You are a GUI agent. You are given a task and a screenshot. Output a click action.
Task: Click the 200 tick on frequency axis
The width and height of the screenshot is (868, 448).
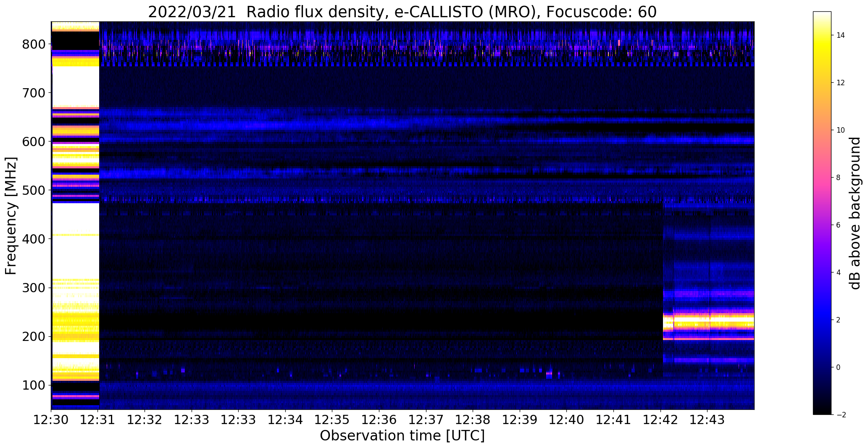33,336
